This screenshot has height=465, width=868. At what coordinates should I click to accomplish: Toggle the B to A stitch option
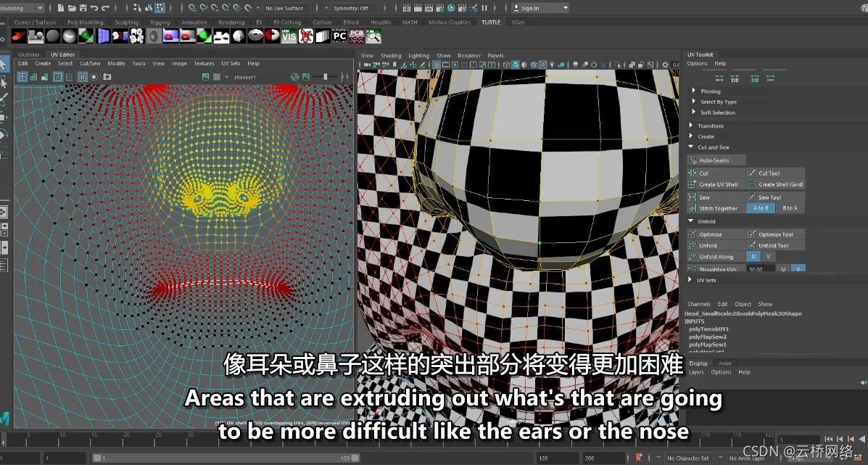point(790,208)
